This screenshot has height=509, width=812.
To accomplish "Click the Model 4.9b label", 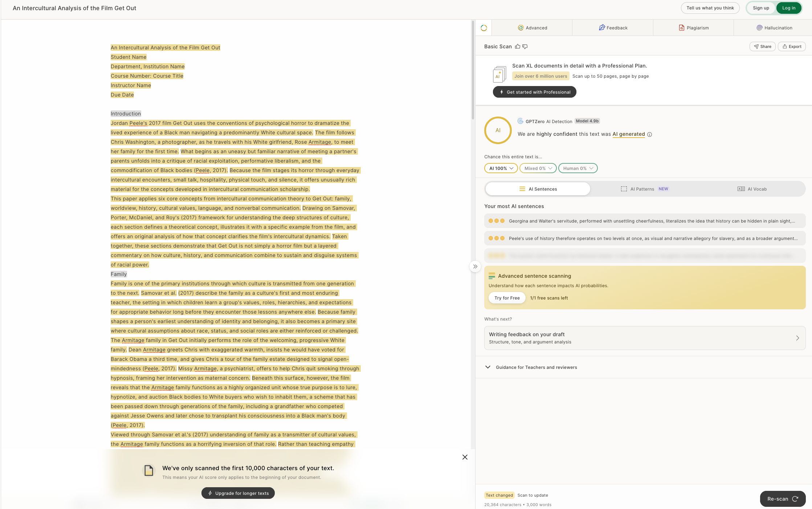I will click(x=587, y=121).
